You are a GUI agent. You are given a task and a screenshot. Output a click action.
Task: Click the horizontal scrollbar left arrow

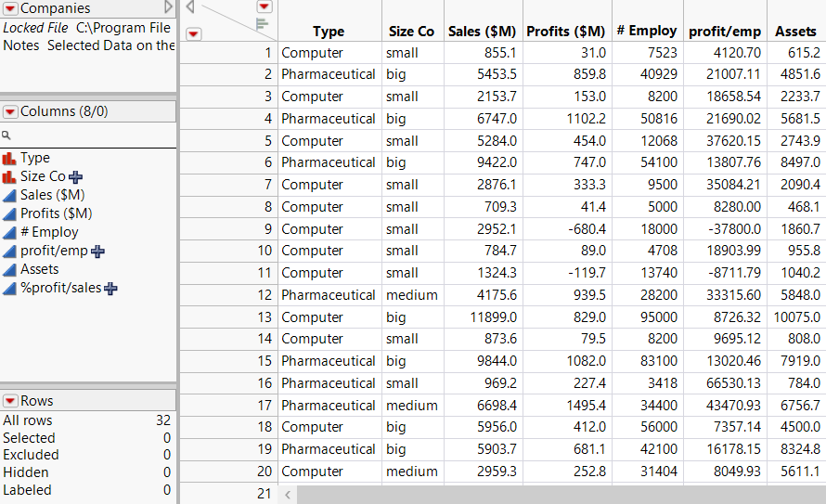click(287, 494)
